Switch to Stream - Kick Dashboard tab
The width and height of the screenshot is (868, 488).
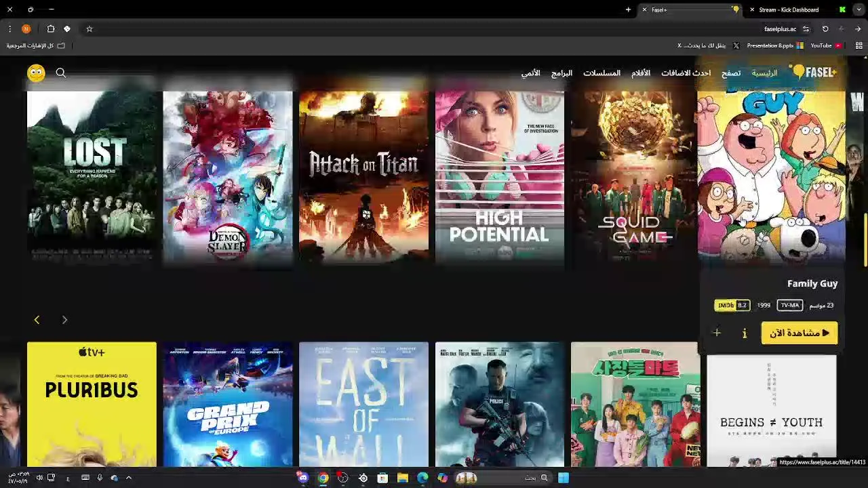797,9
